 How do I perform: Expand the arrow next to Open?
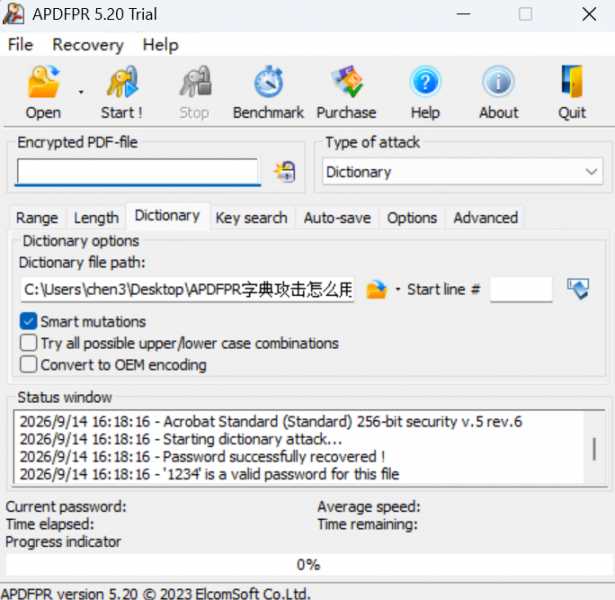click(x=81, y=93)
